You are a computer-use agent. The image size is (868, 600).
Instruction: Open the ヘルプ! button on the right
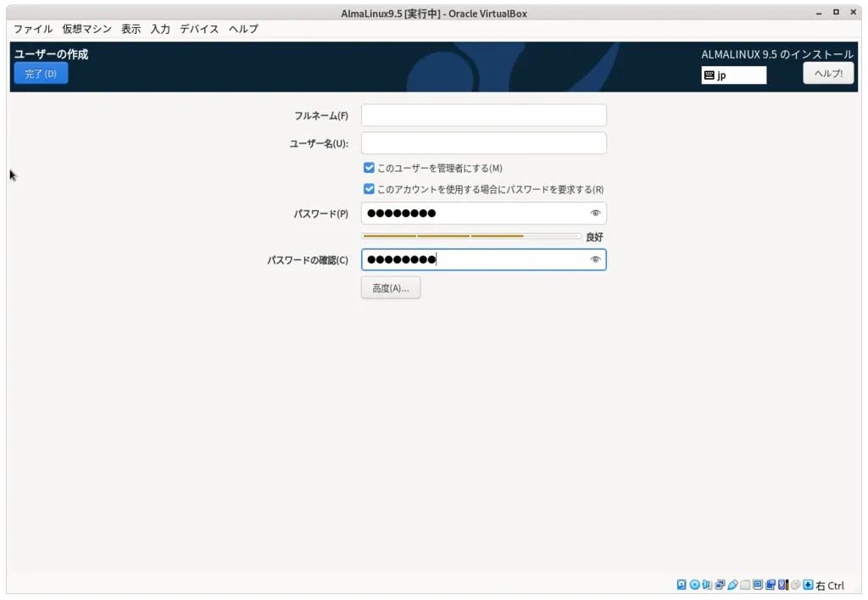coord(828,73)
